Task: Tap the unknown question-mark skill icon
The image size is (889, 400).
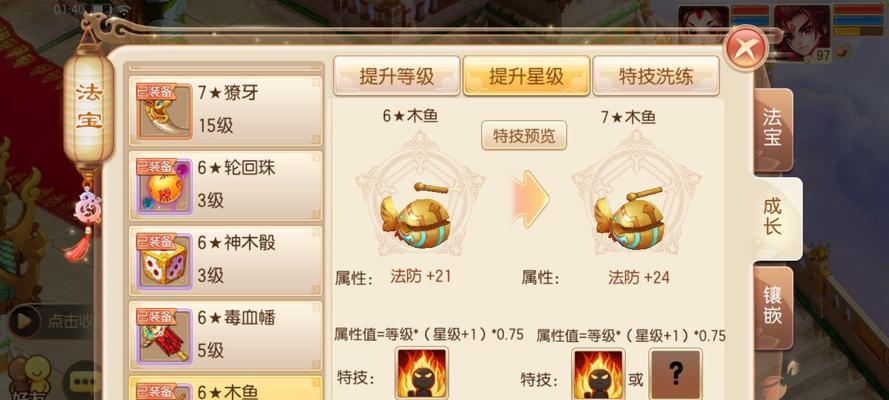Action: coord(675,374)
